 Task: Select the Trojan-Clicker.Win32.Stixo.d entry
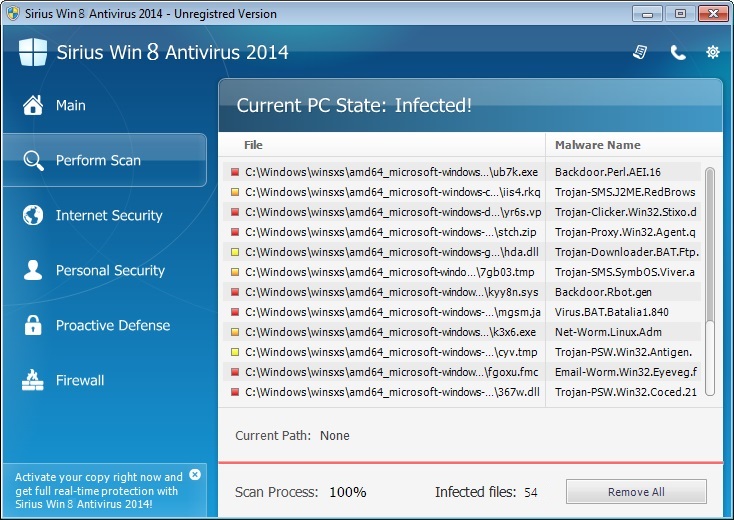(x=625, y=212)
